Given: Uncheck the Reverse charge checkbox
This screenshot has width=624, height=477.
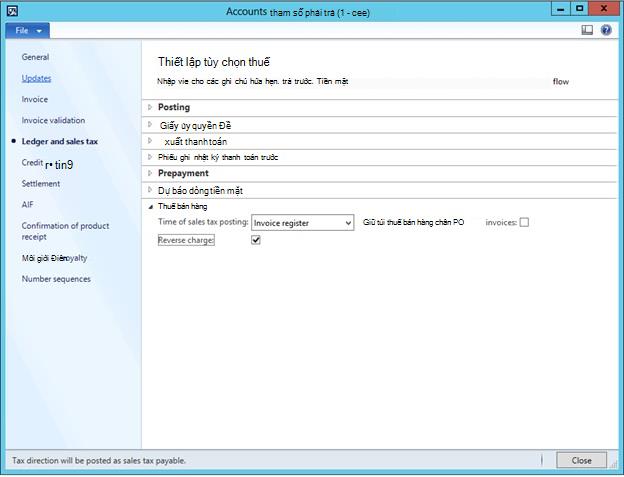Looking at the screenshot, I should click(256, 240).
